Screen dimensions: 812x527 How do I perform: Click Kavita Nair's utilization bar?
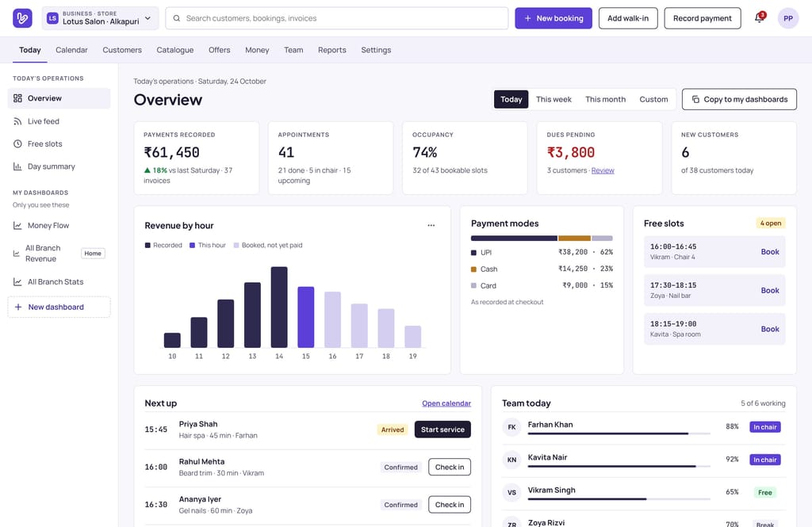619,466
